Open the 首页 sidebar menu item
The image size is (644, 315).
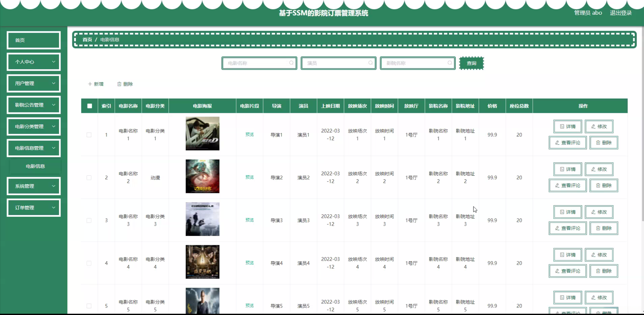(x=33, y=40)
